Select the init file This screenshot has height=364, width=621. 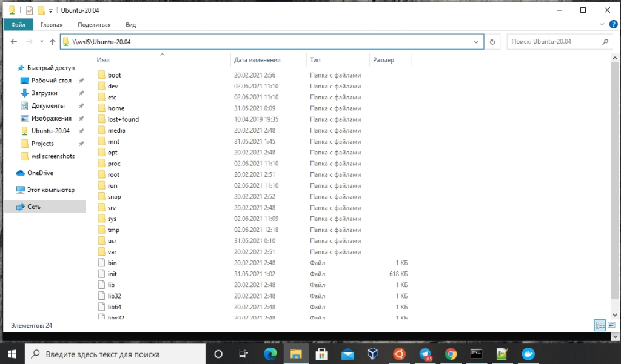pyautogui.click(x=112, y=274)
